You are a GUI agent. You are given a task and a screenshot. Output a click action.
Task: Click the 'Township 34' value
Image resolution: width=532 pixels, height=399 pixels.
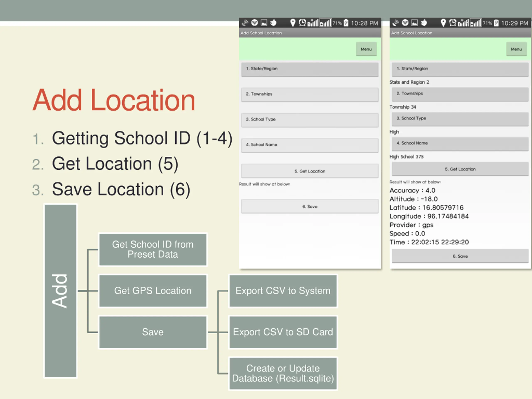click(x=403, y=107)
